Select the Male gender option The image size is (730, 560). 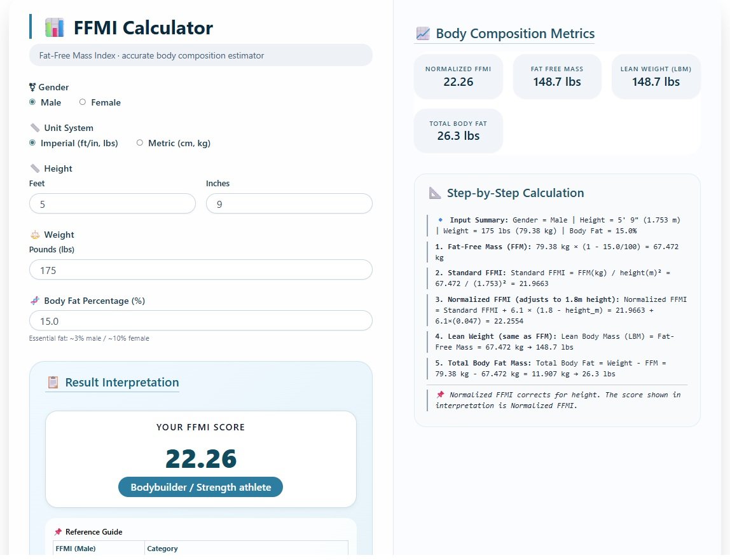click(32, 102)
